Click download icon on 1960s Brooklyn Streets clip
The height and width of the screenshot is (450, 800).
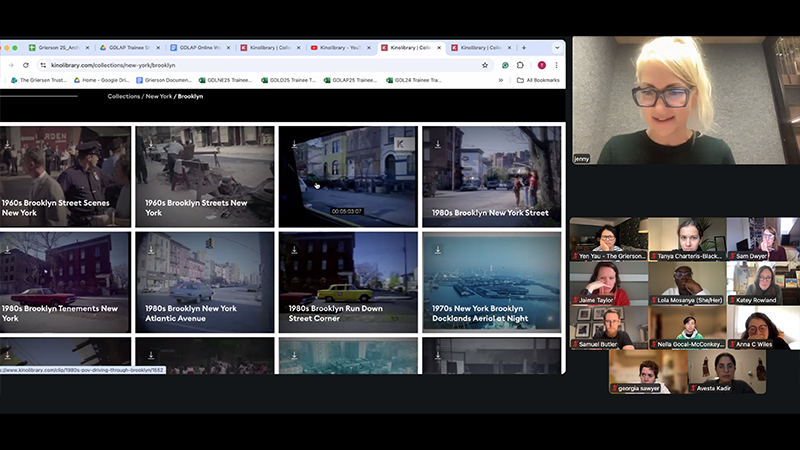coord(150,144)
